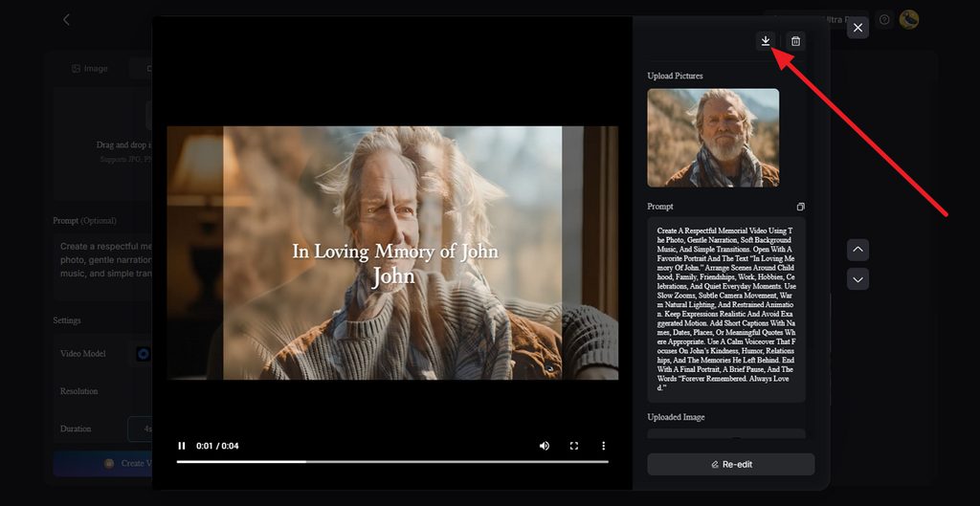This screenshot has height=506, width=980.
Task: Click the Re-edit button
Action: [730, 464]
